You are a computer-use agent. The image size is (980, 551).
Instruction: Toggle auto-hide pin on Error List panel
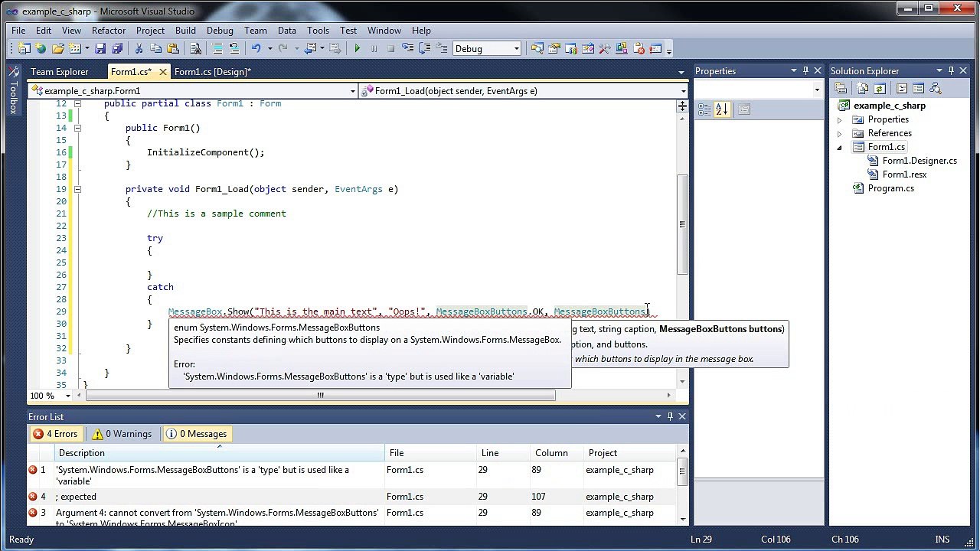click(670, 416)
